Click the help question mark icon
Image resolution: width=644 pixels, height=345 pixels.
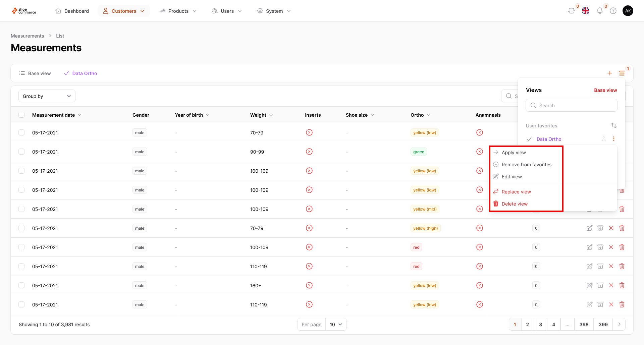click(613, 11)
